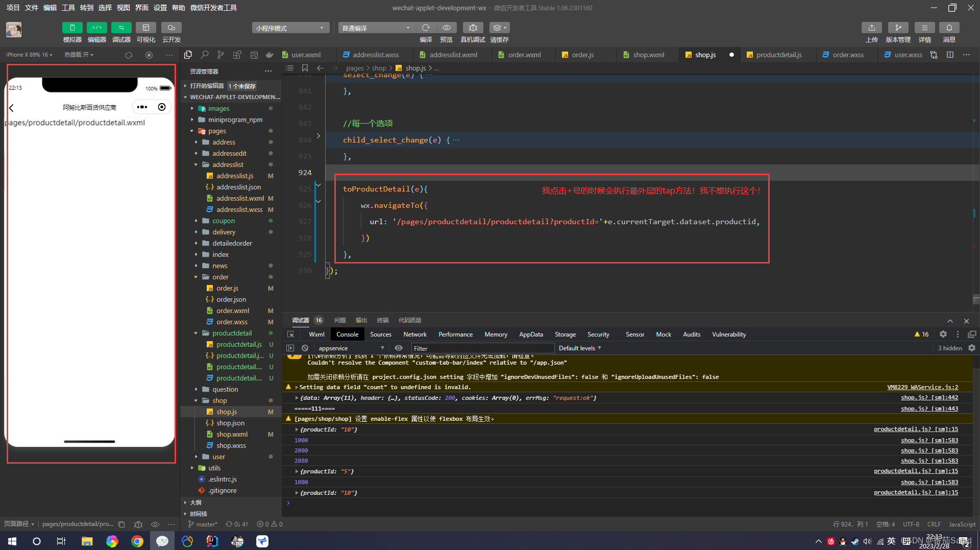Viewport: 980px width, 550px height.
Task: Open the 终端 terminal tab
Action: point(383,320)
